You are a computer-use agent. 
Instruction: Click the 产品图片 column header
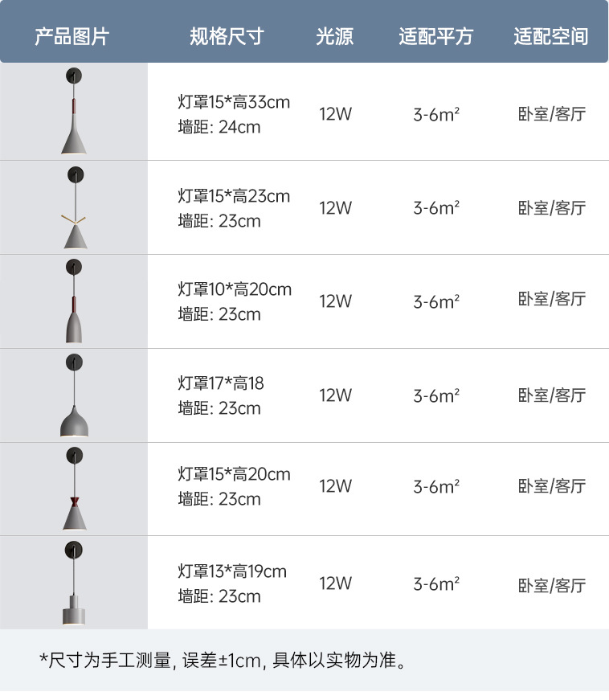click(x=72, y=36)
